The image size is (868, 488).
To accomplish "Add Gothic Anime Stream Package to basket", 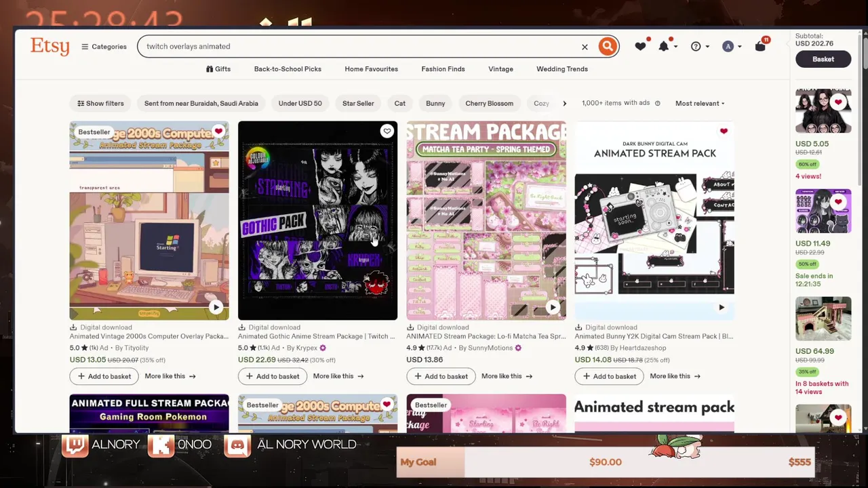I will point(273,376).
